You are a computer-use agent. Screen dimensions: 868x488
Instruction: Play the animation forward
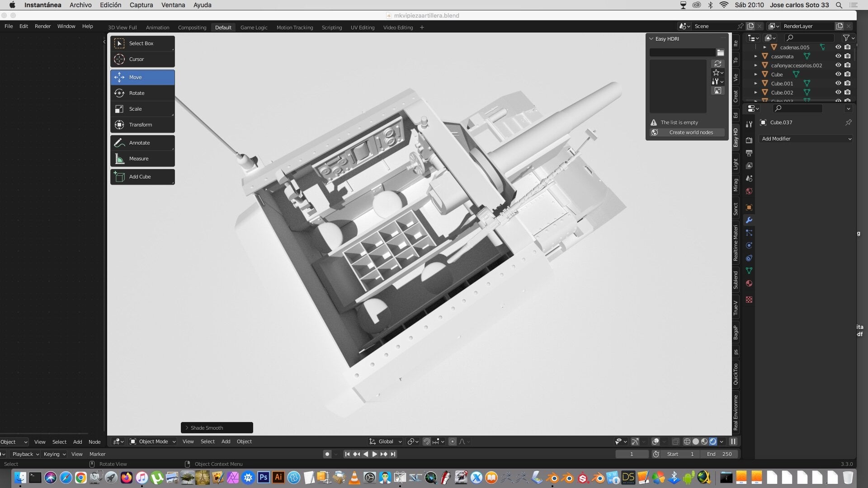(374, 454)
